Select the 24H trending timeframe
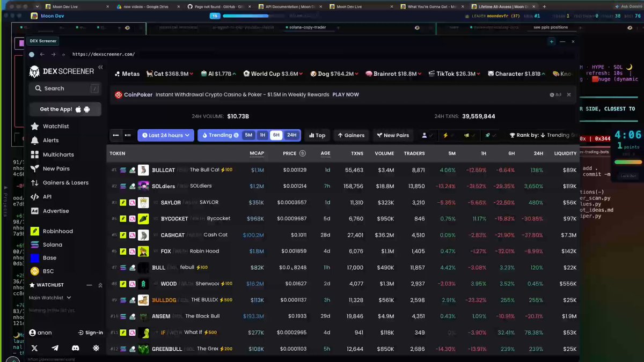Image resolution: width=644 pixels, height=362 pixels. (291, 135)
